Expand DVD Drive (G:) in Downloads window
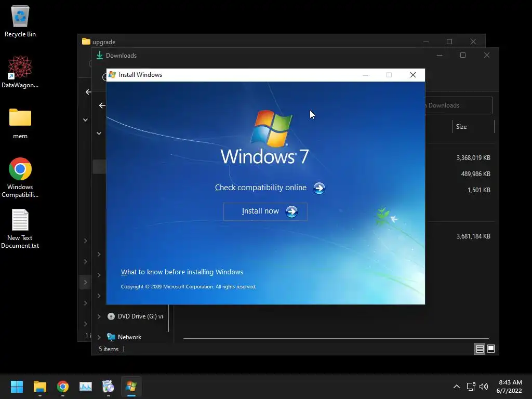Image resolution: width=532 pixels, height=399 pixels. [99, 316]
